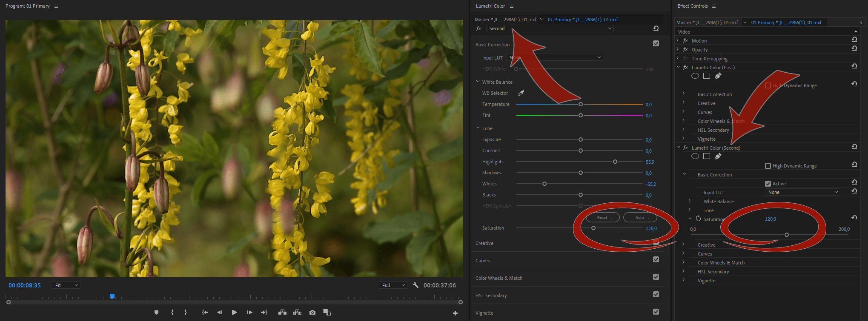Create 4-point polygon mask under Lumetri Color (Second)
The image size is (868, 321).
click(707, 156)
